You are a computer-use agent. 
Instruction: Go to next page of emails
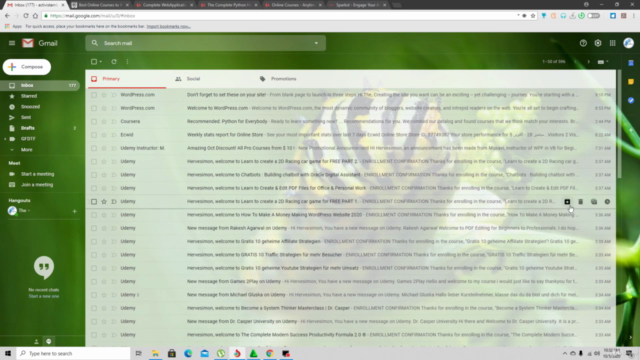pyautogui.click(x=589, y=62)
